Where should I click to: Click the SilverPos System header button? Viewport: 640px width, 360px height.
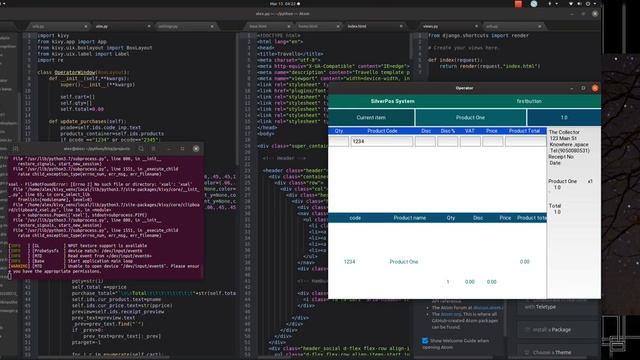[393, 101]
